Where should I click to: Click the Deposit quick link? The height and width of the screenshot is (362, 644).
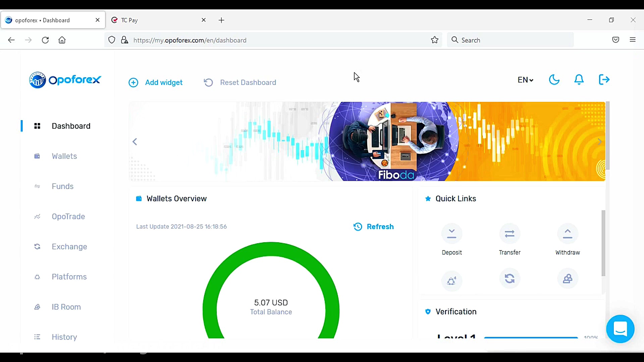click(x=452, y=240)
